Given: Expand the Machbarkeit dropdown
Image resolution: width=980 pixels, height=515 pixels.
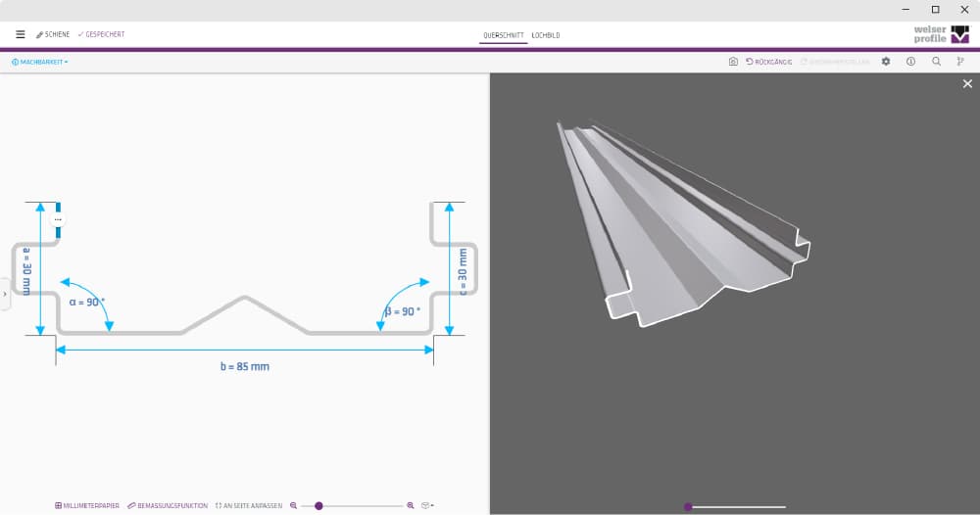Looking at the screenshot, I should coord(40,62).
